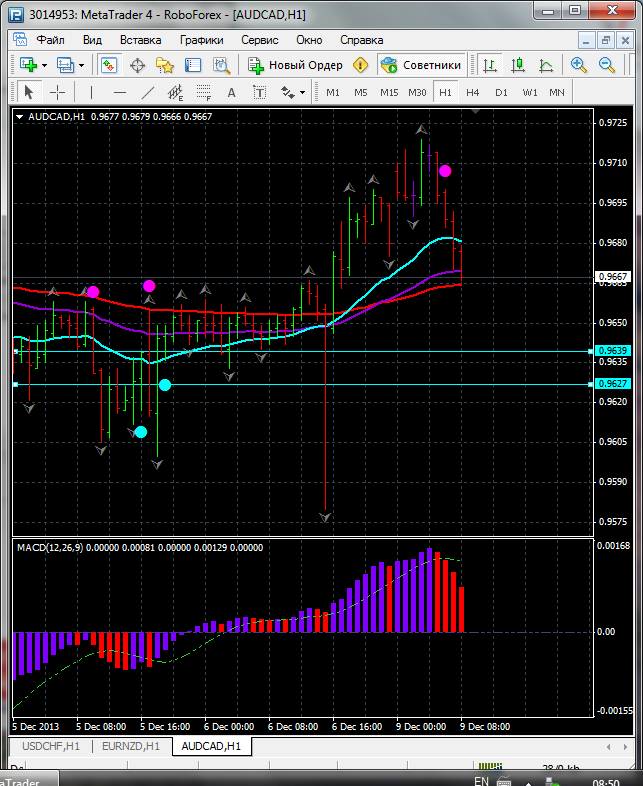
Task: Click the zoom out magnifier
Action: [x=606, y=65]
